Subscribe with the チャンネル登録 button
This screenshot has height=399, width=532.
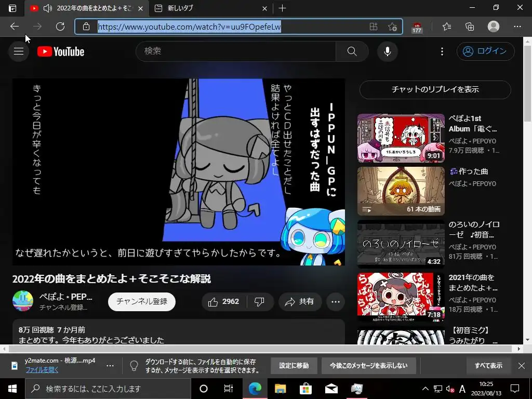(x=142, y=302)
